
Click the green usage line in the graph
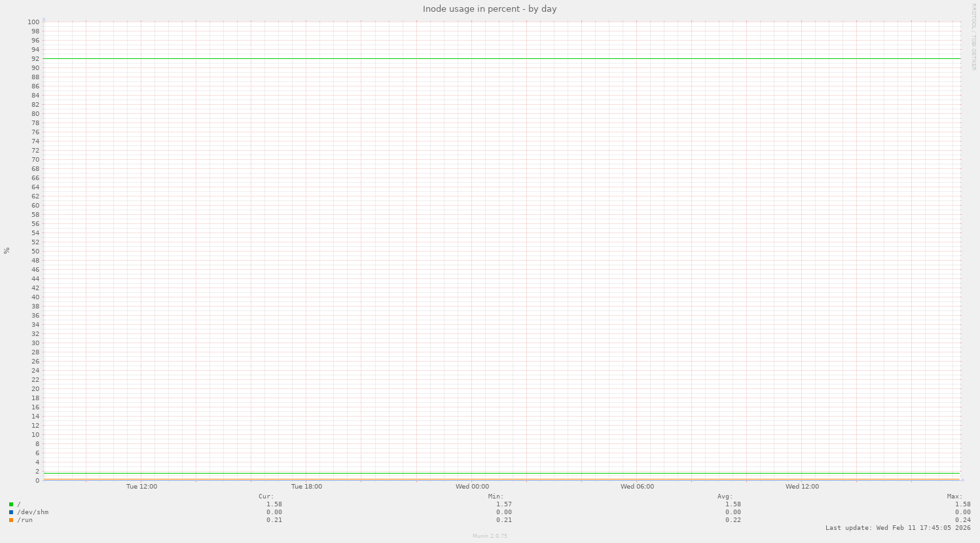pos(458,472)
